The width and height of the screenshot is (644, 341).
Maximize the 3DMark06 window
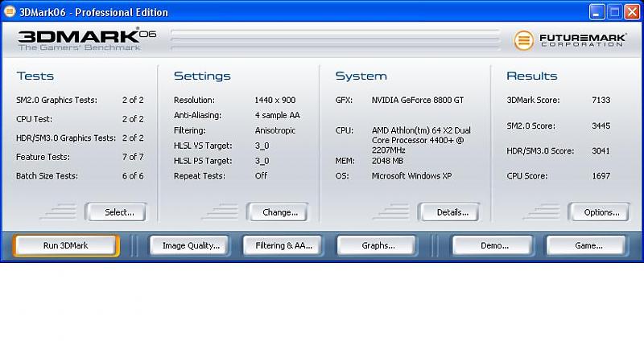614,12
